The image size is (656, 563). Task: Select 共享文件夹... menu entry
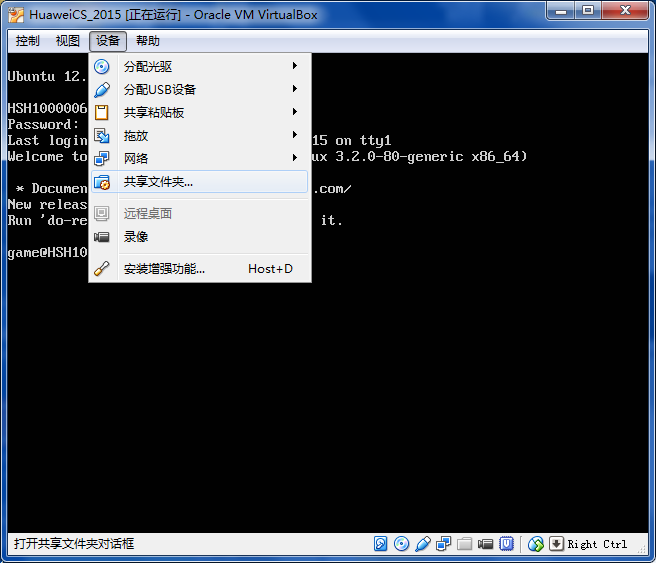pos(200,182)
